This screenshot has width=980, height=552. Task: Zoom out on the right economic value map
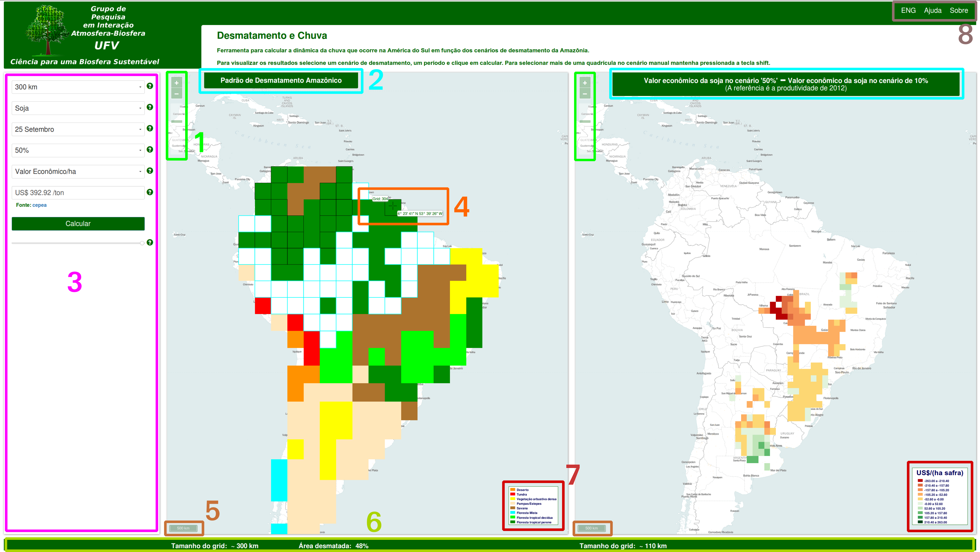coord(585,93)
